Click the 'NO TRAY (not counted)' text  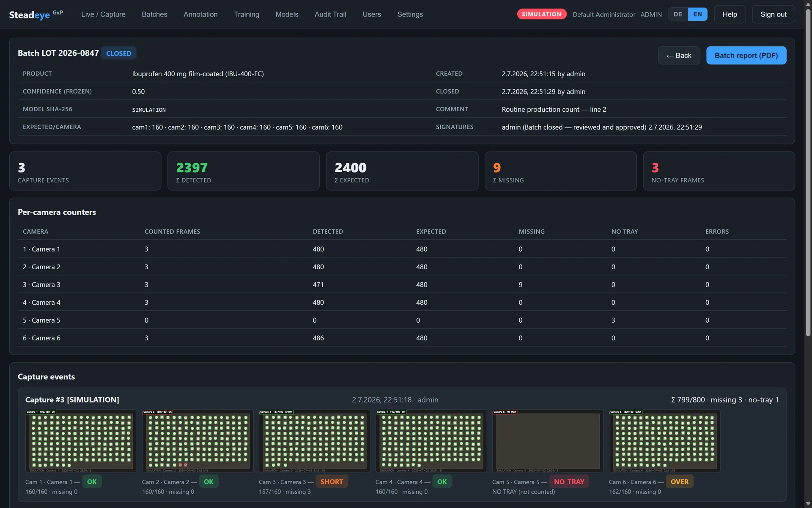[524, 492]
